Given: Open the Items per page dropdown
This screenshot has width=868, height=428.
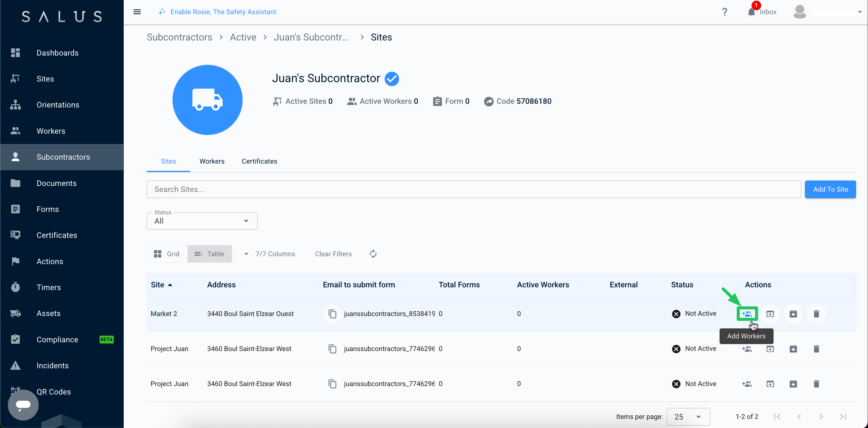Looking at the screenshot, I should tap(688, 417).
